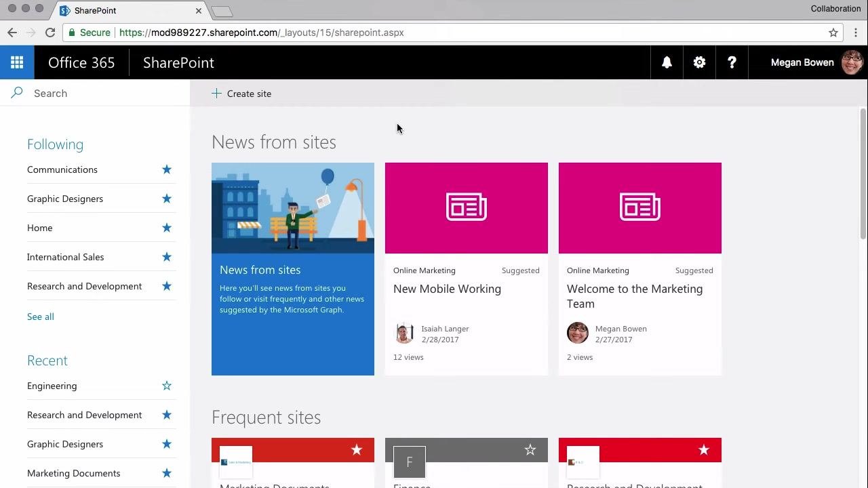868x488 pixels.
Task: Unfollow Communications site via its star
Action: 167,169
